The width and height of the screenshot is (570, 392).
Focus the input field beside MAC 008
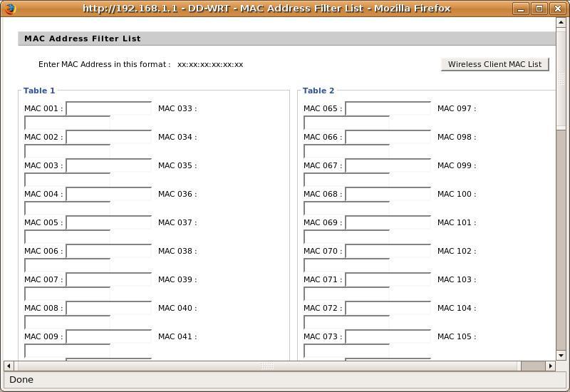[109, 308]
